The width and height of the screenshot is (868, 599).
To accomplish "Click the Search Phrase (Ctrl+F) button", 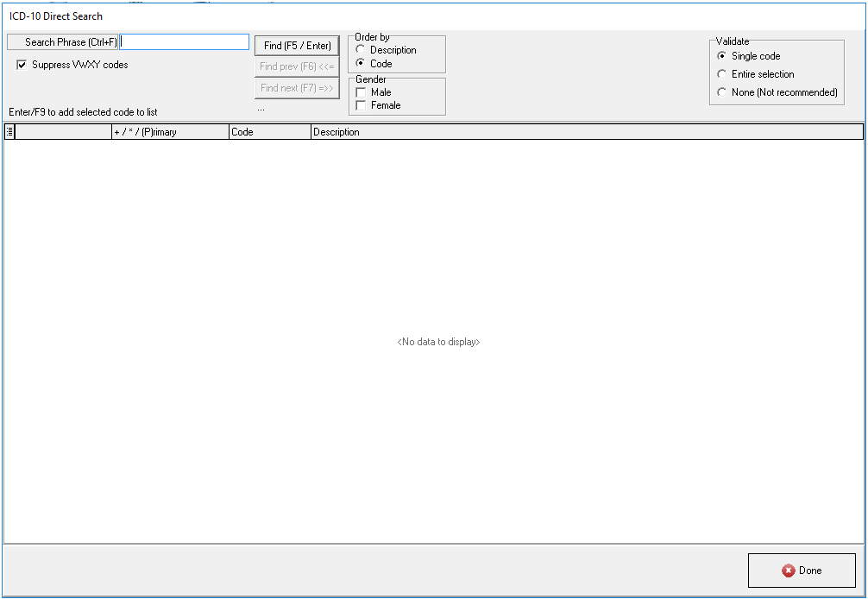I will click(62, 42).
